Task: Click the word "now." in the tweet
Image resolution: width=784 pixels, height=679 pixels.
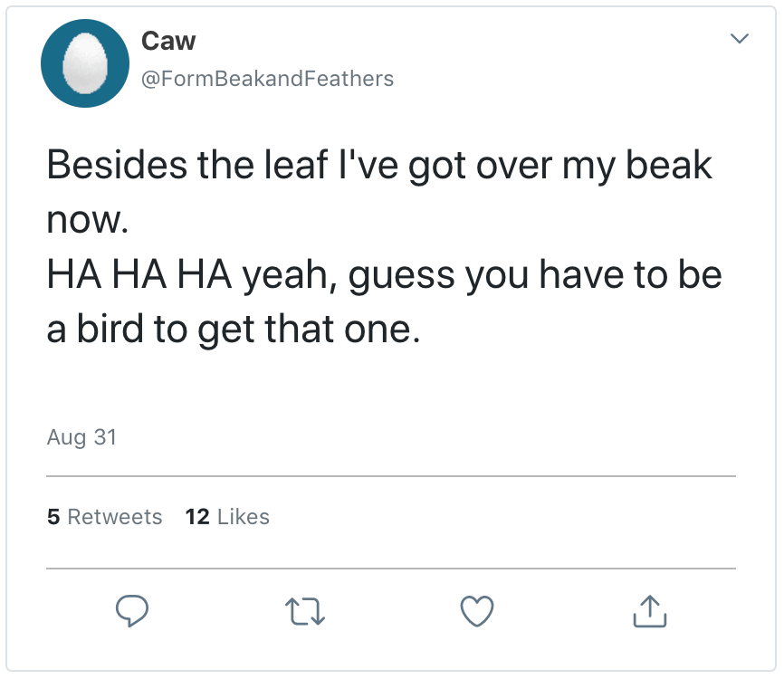Action: (x=83, y=222)
